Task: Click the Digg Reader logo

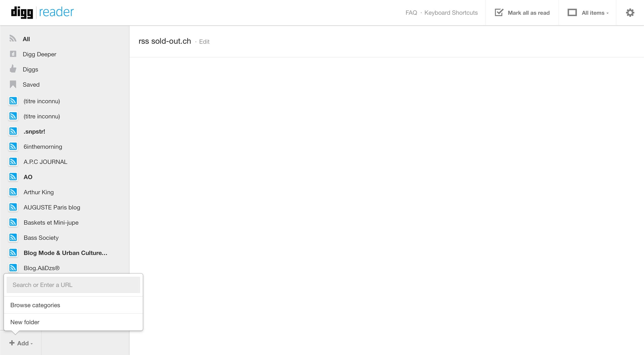Action: pyautogui.click(x=42, y=12)
